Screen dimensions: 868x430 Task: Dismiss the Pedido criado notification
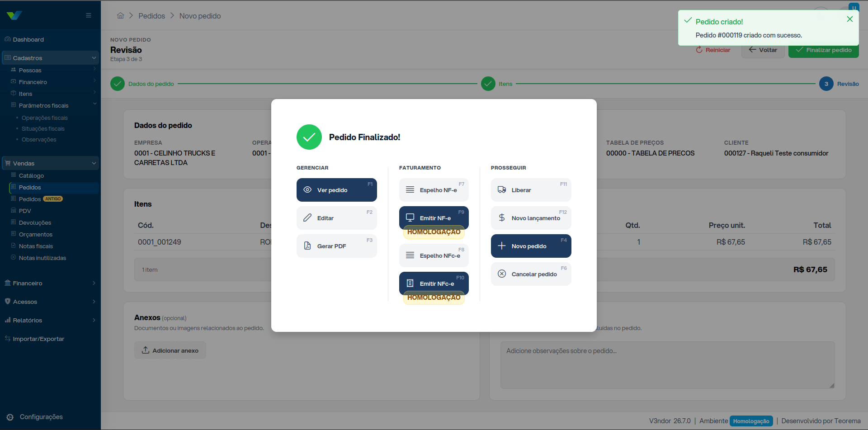coord(850,19)
